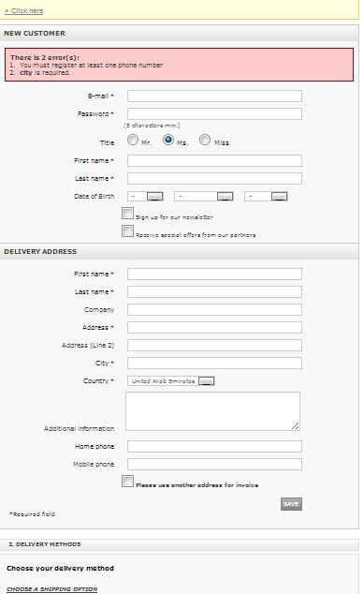
Task: Click the error text 'city is required.'
Action: click(x=45, y=73)
